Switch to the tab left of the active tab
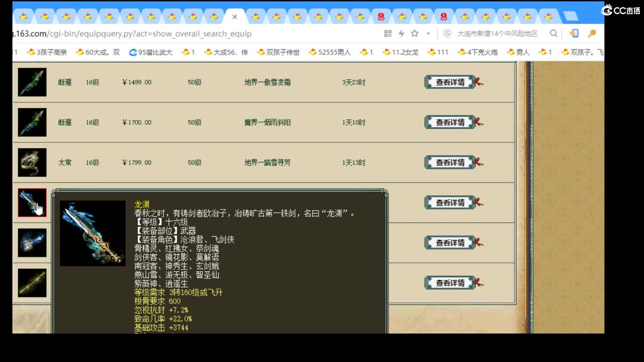This screenshot has height=362, width=644. [x=214, y=17]
